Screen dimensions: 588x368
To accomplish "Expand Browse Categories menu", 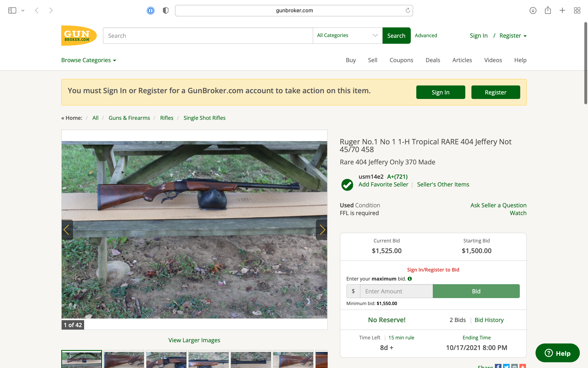I will [x=89, y=60].
